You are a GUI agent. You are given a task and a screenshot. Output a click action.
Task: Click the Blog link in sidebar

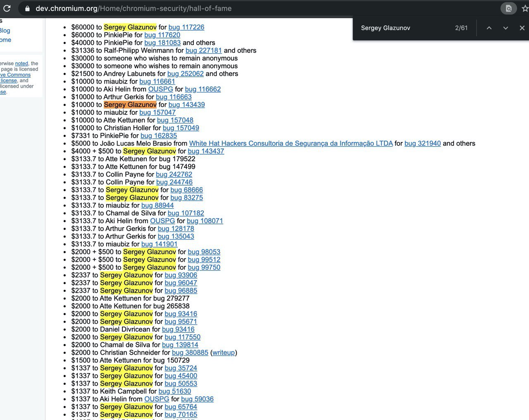coord(5,31)
